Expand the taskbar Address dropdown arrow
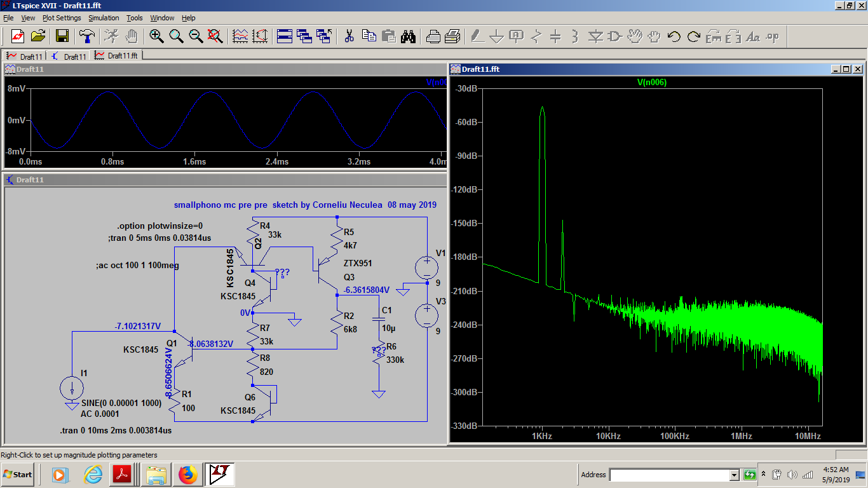 point(734,475)
